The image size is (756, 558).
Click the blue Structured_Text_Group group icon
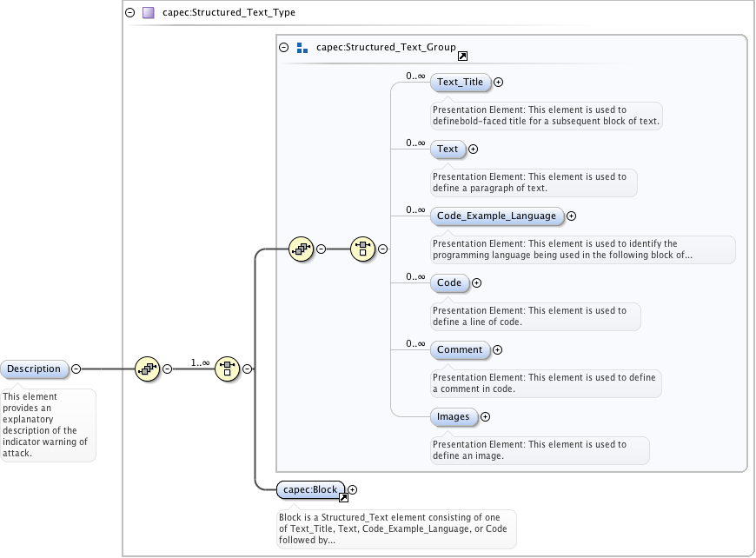302,48
